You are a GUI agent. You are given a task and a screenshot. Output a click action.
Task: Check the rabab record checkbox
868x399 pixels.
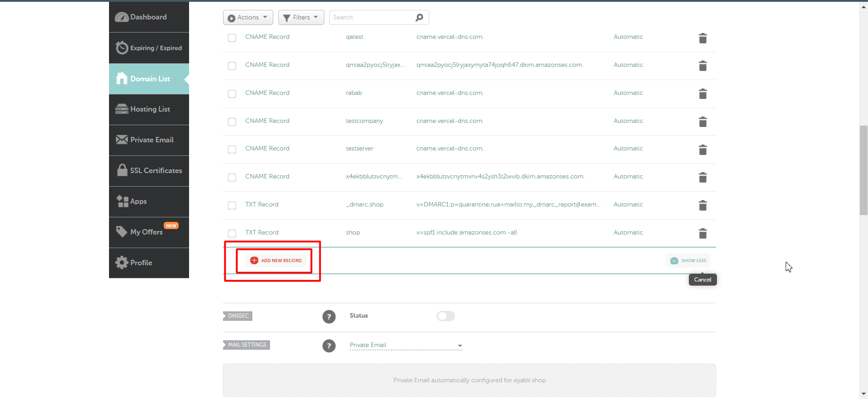tap(232, 94)
